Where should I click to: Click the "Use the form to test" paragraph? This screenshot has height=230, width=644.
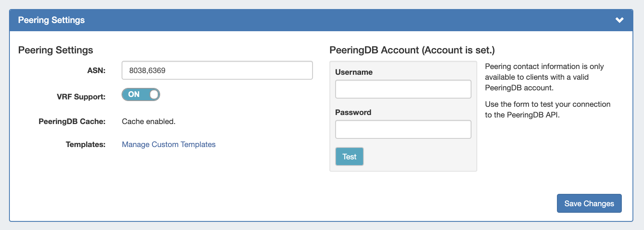[x=547, y=110]
